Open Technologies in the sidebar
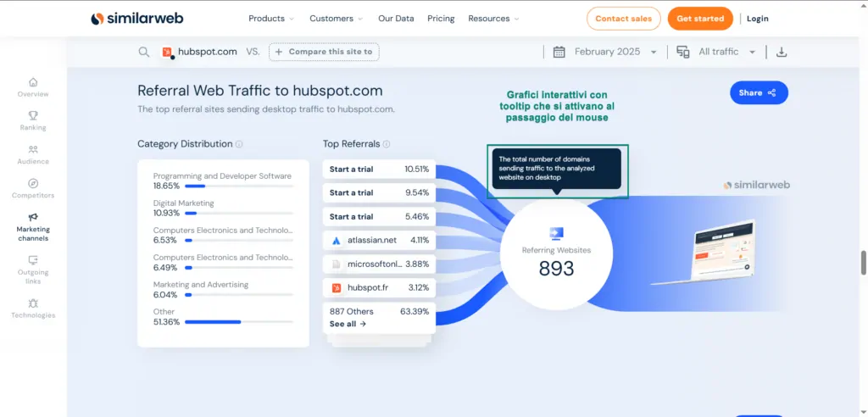Image resolution: width=868 pixels, height=417 pixels. pyautogui.click(x=33, y=309)
